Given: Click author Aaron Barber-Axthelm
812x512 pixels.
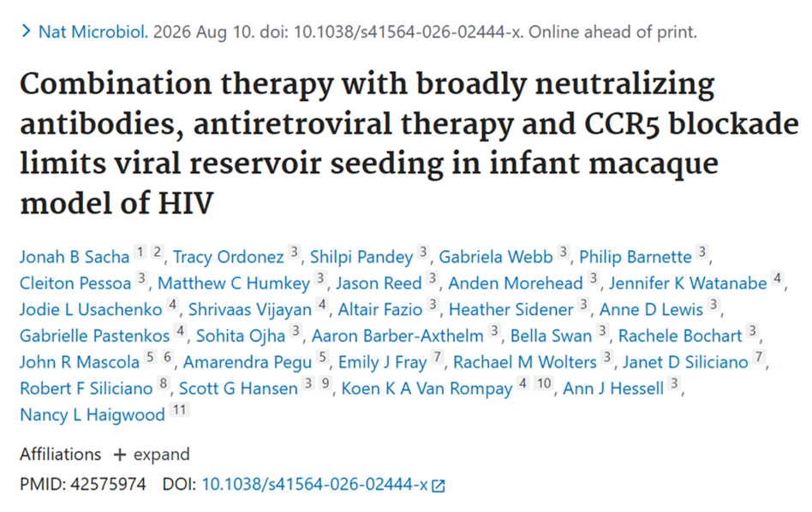Looking at the screenshot, I should pos(397,336).
